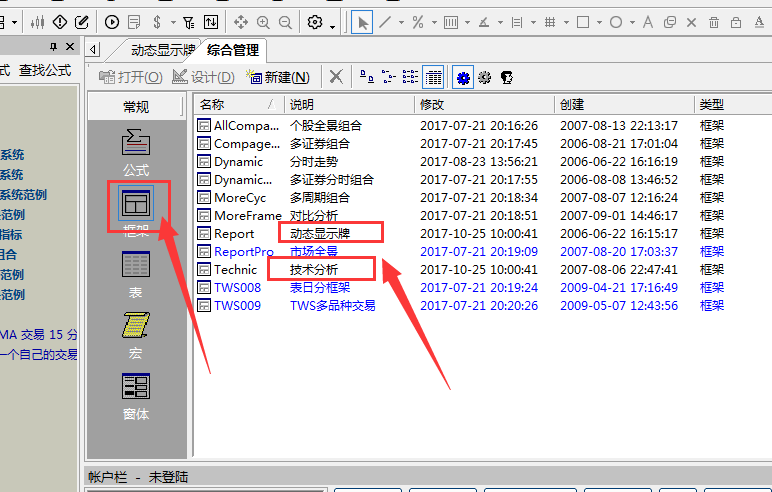Viewport: 772px width, 492px height.
Task: Click the head profile icon in manager toolbar
Action: [507, 77]
